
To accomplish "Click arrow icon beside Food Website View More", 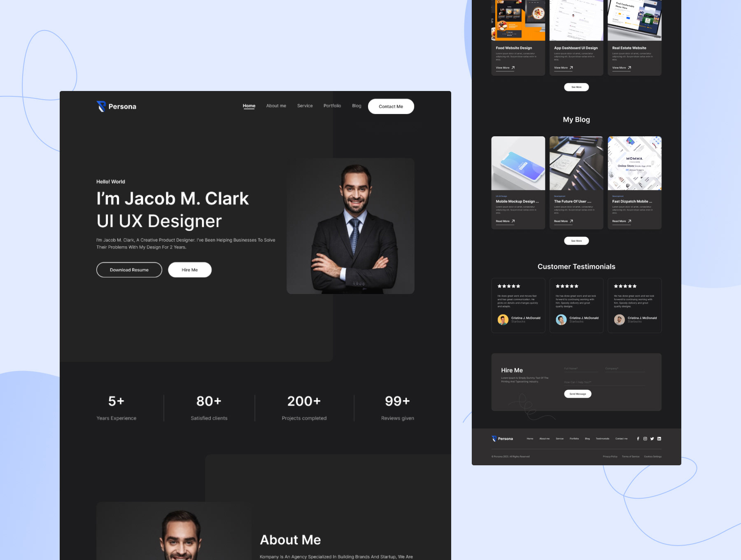I will 513,68.
